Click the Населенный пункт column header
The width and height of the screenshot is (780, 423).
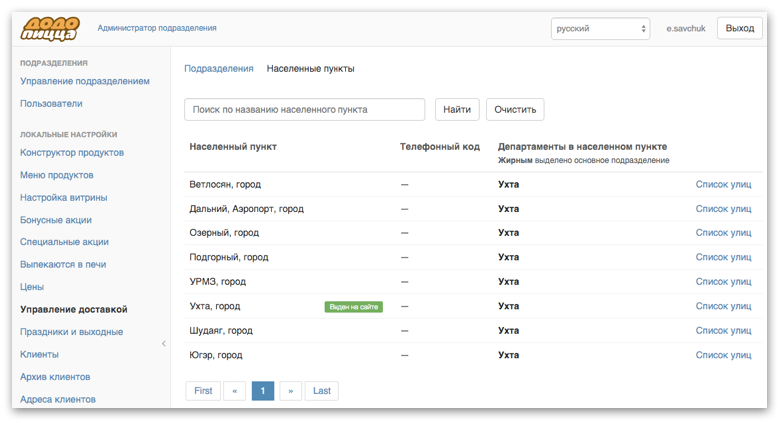(x=233, y=147)
